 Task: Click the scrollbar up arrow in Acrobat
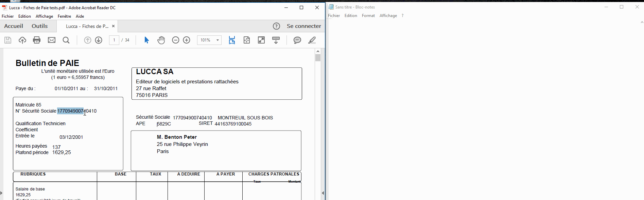pos(318,51)
